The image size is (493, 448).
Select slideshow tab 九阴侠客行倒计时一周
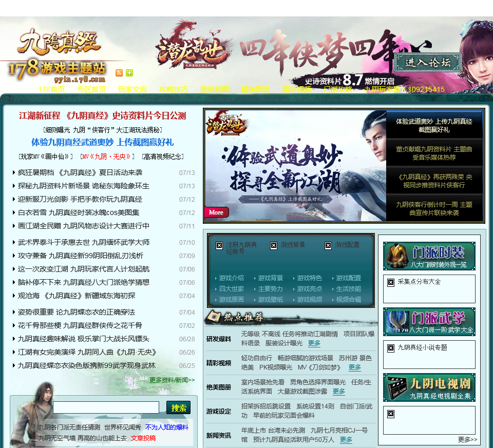(434, 208)
